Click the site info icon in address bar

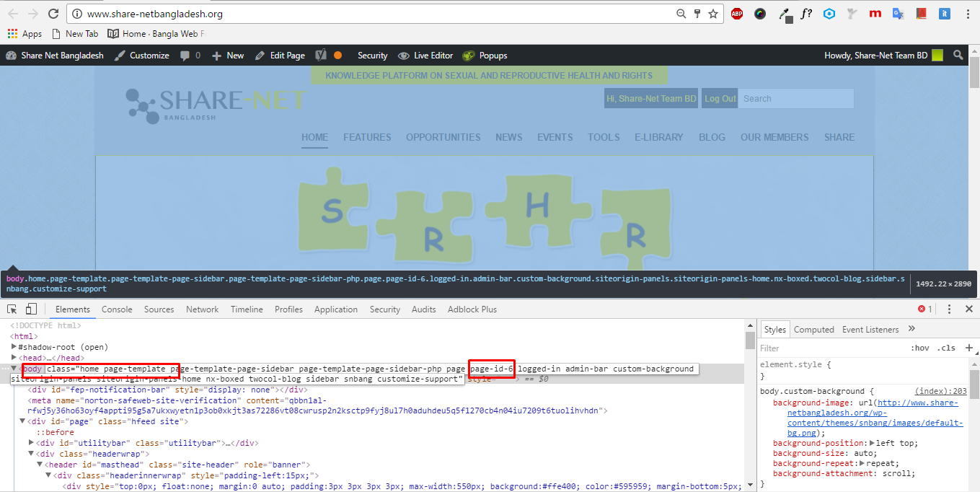pos(77,14)
